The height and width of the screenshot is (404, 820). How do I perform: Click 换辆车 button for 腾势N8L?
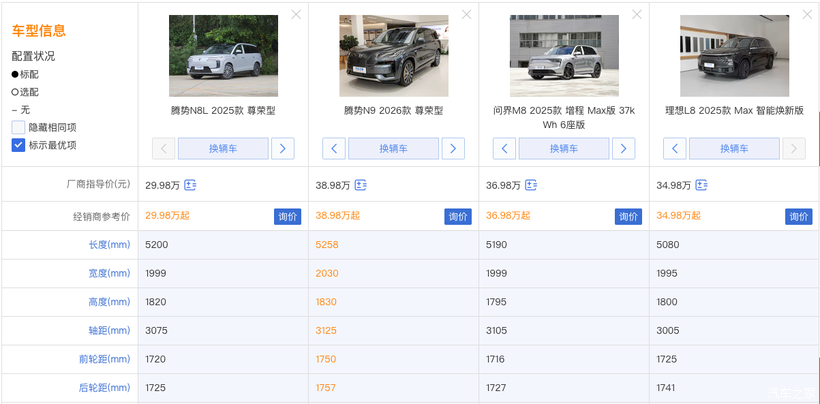(223, 148)
